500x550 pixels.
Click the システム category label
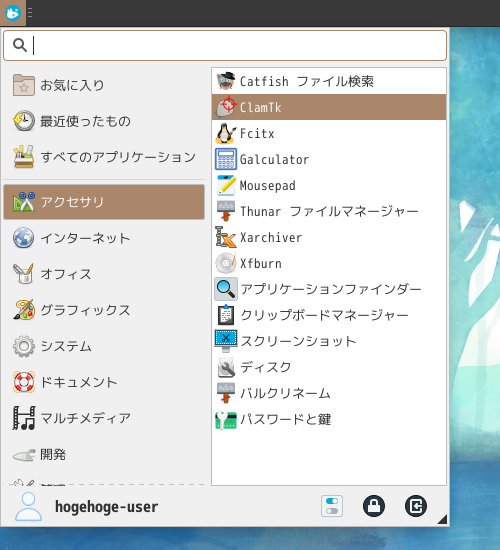pyautogui.click(x=66, y=346)
